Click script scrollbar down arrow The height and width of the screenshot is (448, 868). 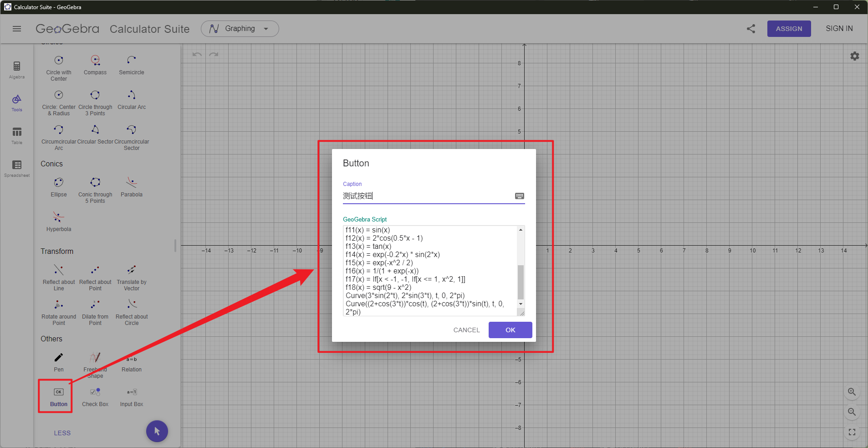click(x=521, y=304)
